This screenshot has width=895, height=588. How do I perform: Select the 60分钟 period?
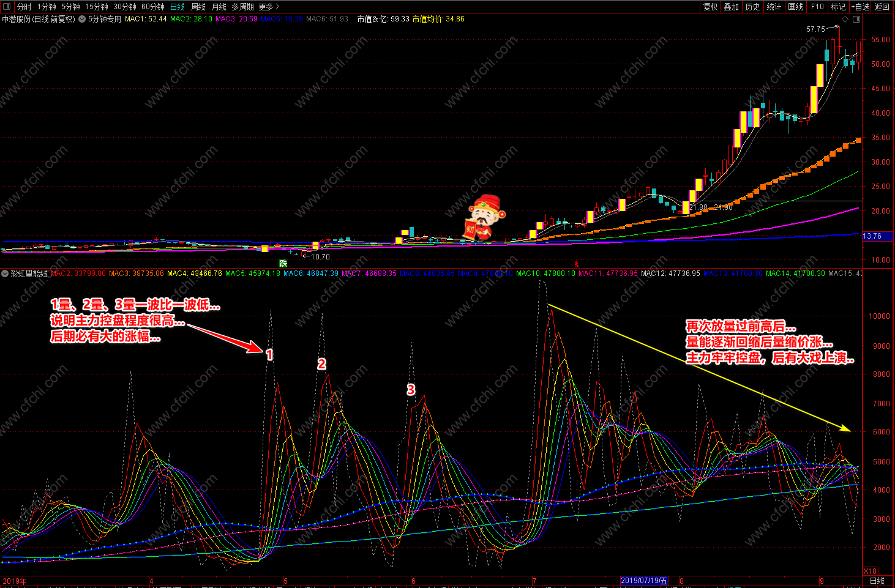153,7
